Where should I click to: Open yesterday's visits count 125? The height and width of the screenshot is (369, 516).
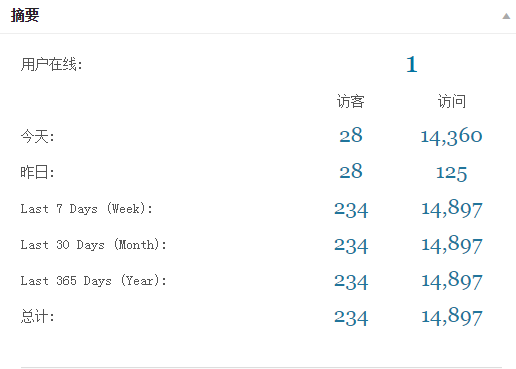coord(451,173)
